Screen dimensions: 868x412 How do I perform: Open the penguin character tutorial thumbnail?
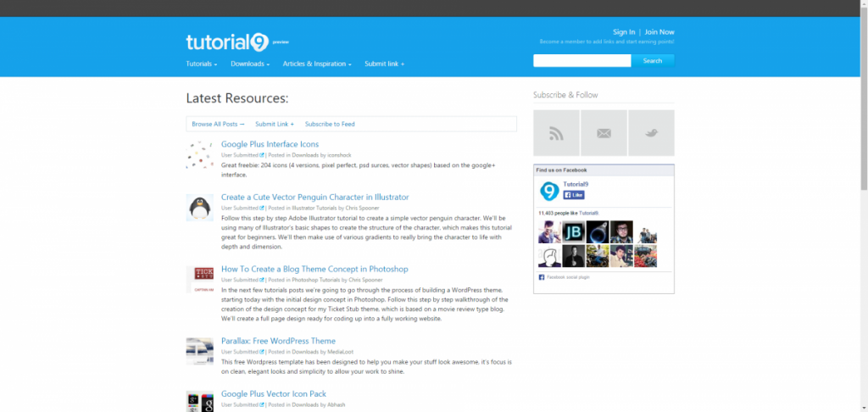(x=199, y=207)
